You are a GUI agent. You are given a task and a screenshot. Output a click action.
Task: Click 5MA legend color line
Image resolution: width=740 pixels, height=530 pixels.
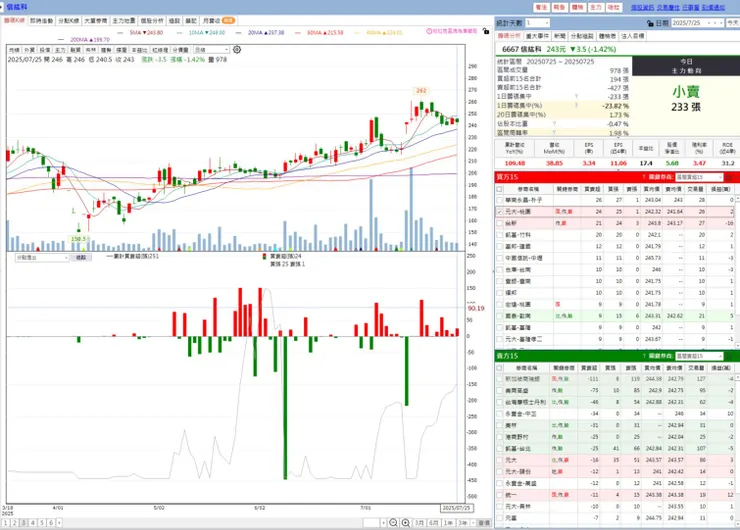tap(120, 33)
